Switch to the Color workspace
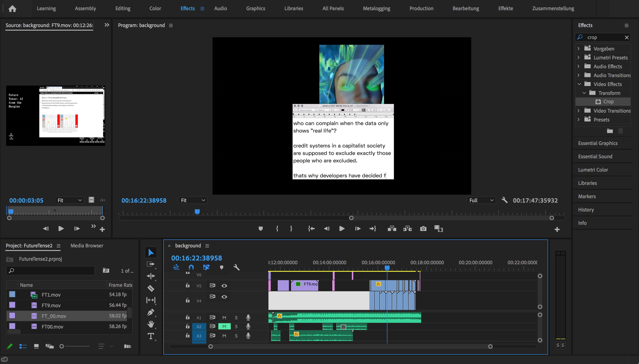 pos(155,8)
